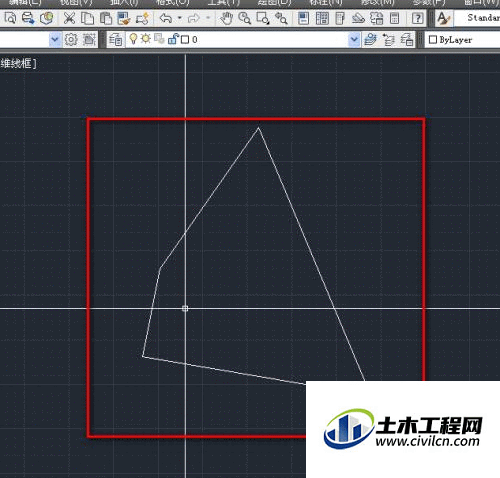500x478 pixels.
Task: Open the Layer Properties Manager icon
Action: (x=116, y=40)
